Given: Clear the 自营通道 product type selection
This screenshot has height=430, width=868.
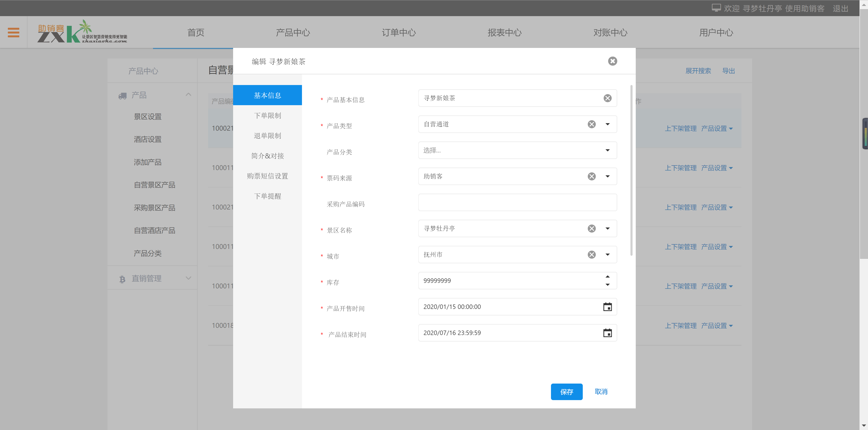Looking at the screenshot, I should tap(591, 124).
